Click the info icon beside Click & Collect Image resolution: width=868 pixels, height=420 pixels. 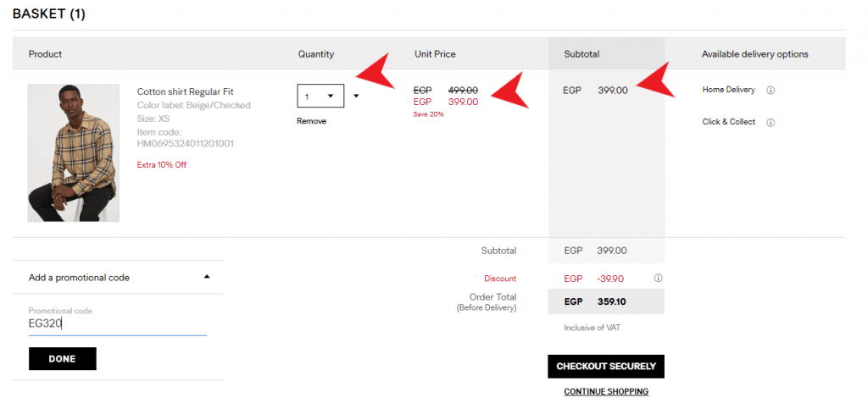click(771, 122)
